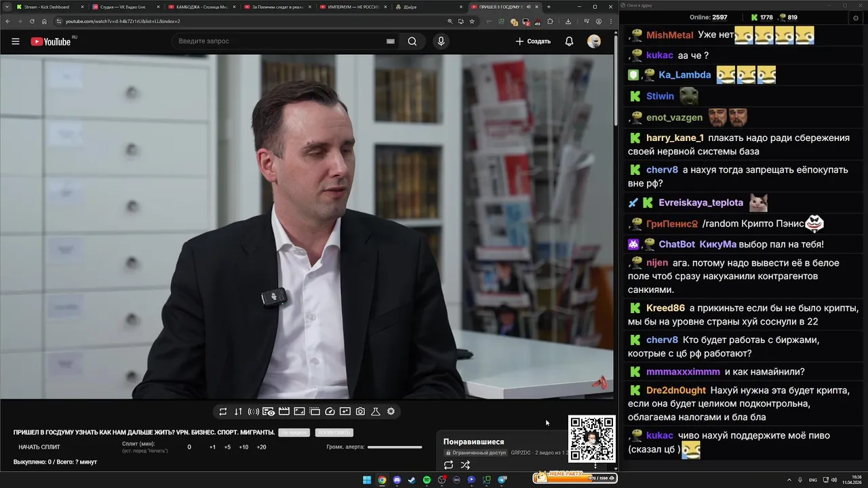Open chat user Kreed86's name
Screen dimensions: 868x488
tap(665, 308)
